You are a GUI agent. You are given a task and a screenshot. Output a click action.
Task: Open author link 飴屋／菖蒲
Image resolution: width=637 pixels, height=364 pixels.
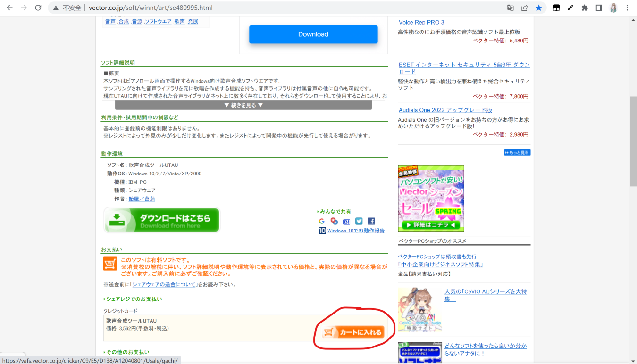pos(142,199)
